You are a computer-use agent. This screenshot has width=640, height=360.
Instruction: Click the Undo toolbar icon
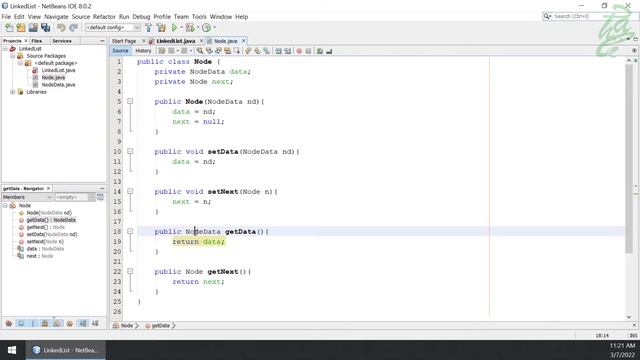coord(61,28)
